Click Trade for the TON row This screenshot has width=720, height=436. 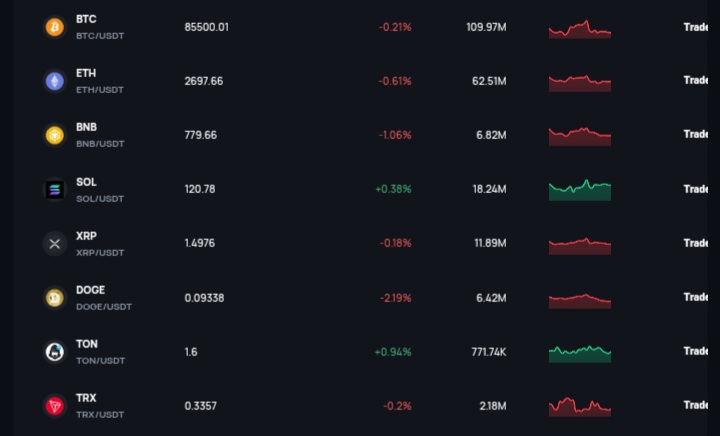[695, 351]
